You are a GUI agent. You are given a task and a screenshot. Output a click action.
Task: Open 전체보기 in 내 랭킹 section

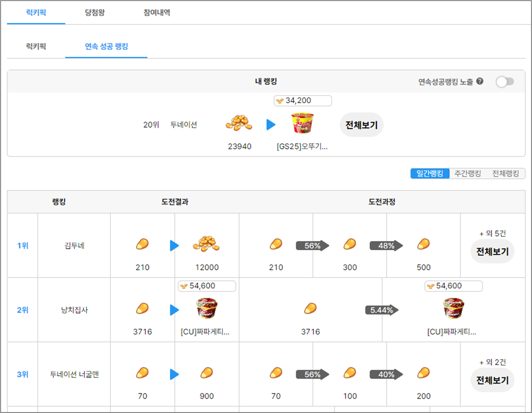click(x=361, y=125)
